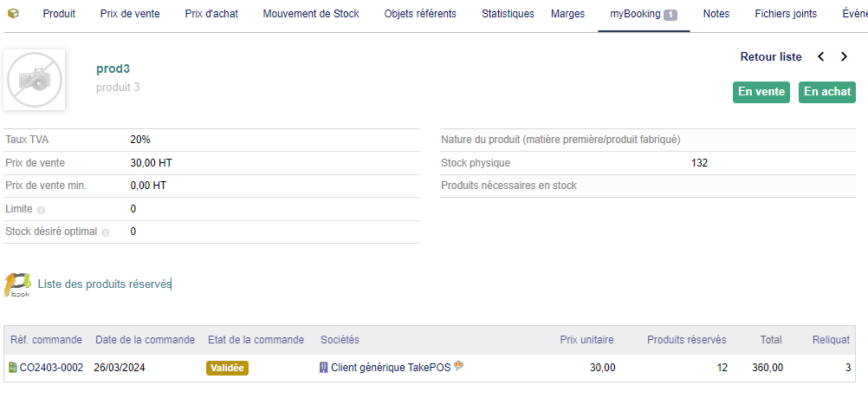The image size is (868, 405).
Task: Toggle the En vente status button
Action: click(761, 92)
